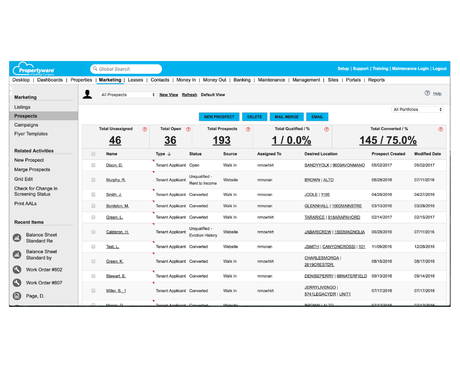Open the All Portfolios dropdown
Viewport: 460px width, 385px height.
(417, 109)
